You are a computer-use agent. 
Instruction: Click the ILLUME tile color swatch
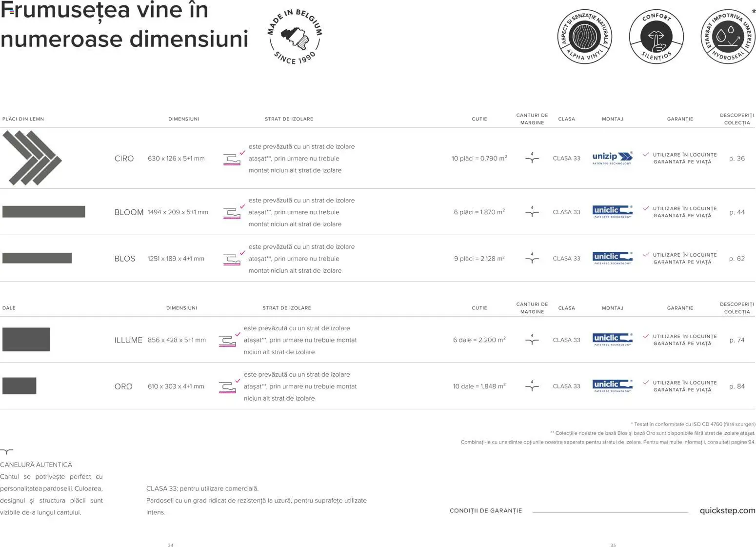pyautogui.click(x=26, y=340)
